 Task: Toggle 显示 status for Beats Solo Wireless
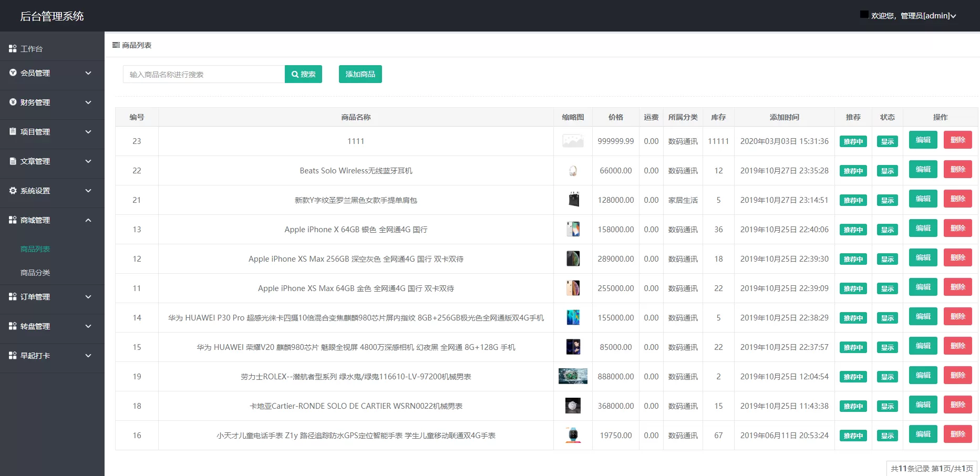pos(887,171)
